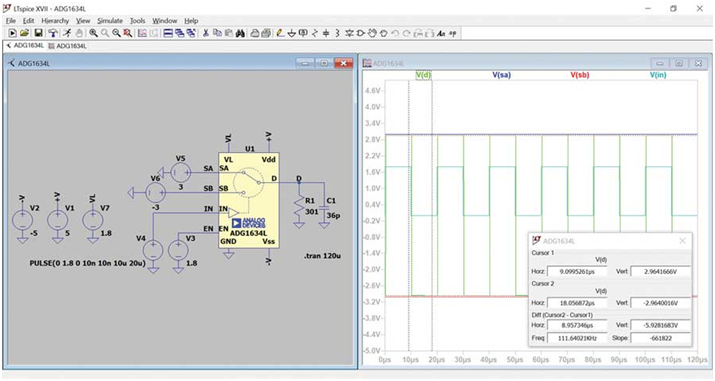Close the cursor readout dialog
The width and height of the screenshot is (715, 381).
[x=682, y=241]
